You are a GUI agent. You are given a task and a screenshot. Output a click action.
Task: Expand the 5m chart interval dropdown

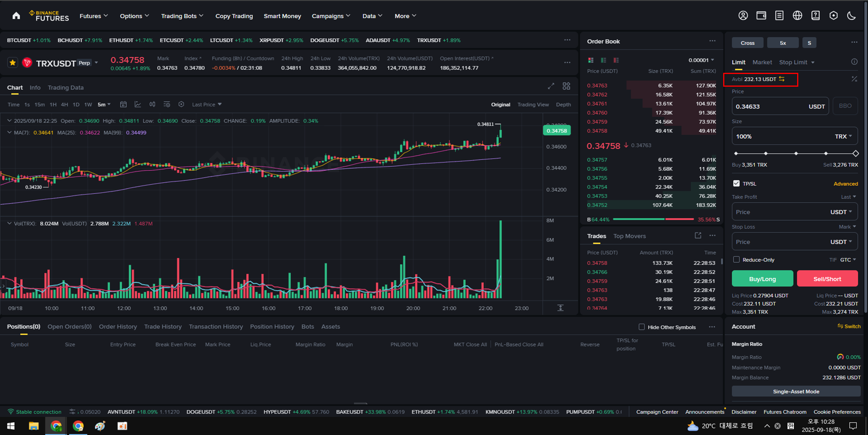104,104
